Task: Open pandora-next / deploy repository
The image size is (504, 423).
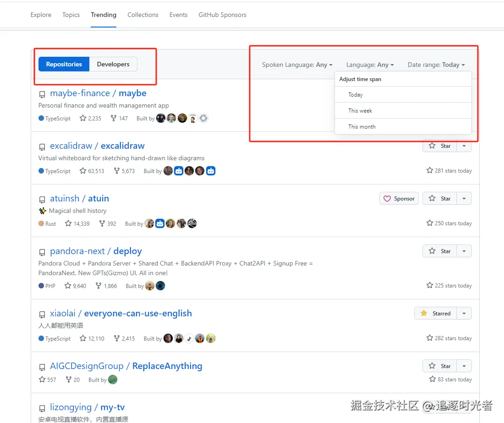Action: pos(96,251)
